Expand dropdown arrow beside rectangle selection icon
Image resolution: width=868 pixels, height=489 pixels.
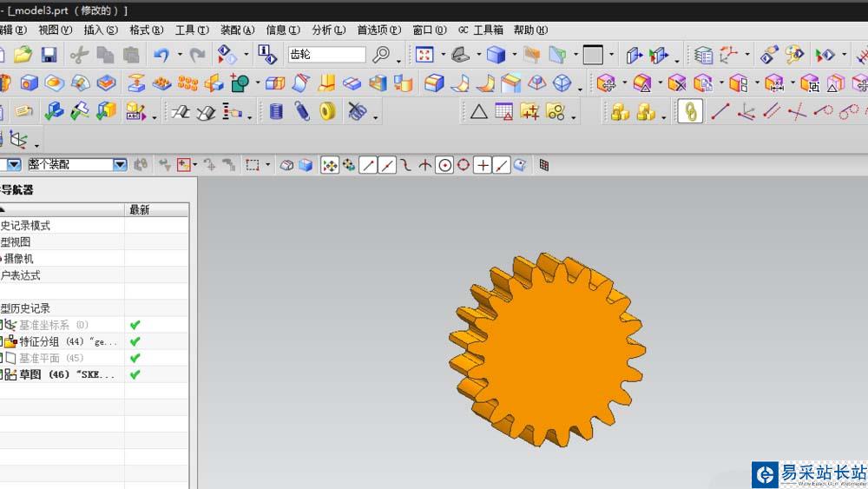coord(268,165)
